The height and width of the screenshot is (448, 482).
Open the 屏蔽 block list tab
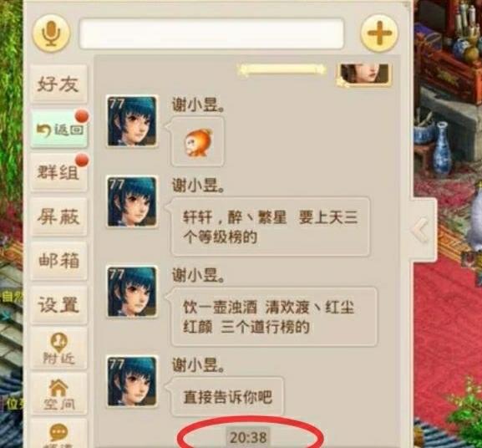click(x=58, y=216)
